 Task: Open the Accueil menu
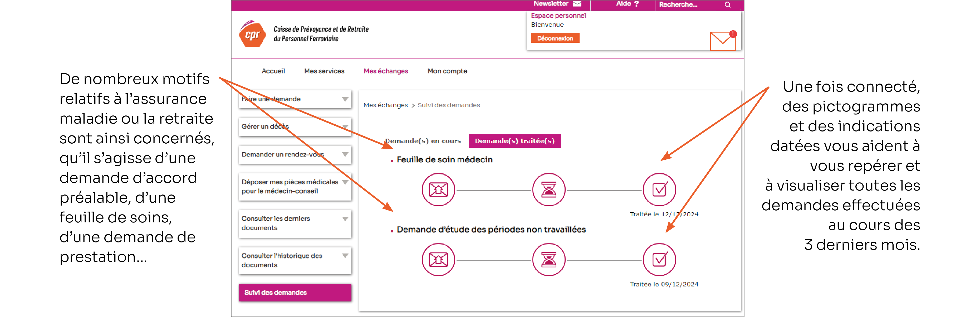(x=273, y=71)
